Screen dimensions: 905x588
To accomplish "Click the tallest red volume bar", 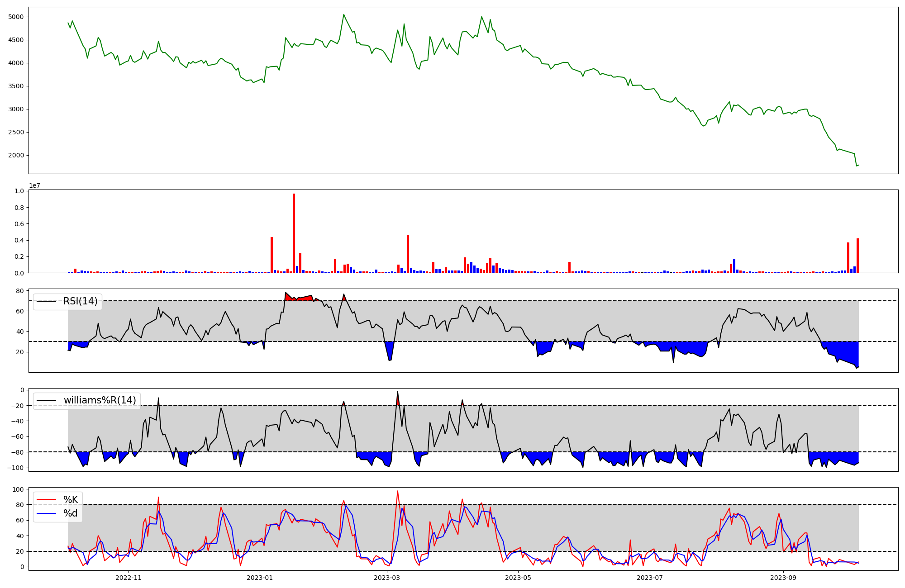I will click(x=294, y=233).
